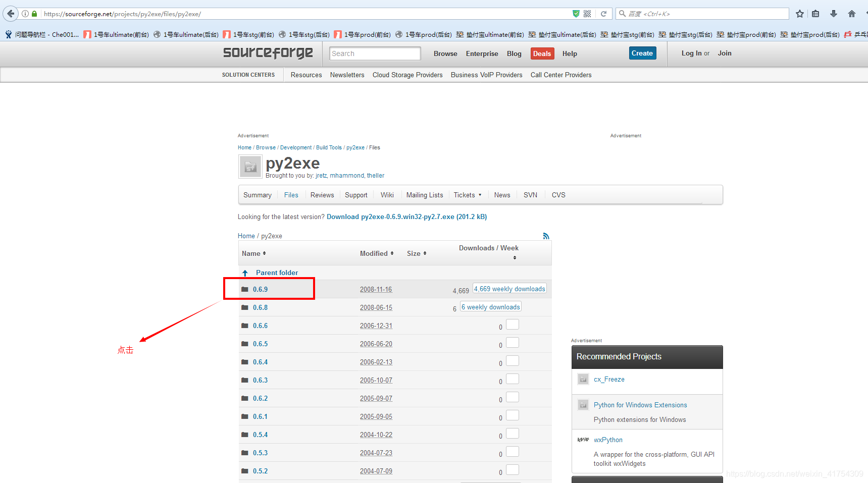Click the Build Tools breadcrumb link
The image size is (868, 483).
[329, 147]
